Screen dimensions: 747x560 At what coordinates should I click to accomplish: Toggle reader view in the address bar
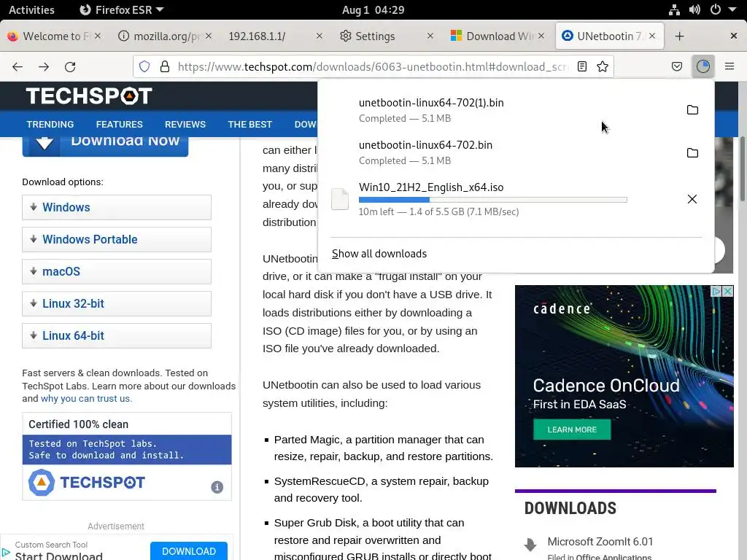pos(581,66)
